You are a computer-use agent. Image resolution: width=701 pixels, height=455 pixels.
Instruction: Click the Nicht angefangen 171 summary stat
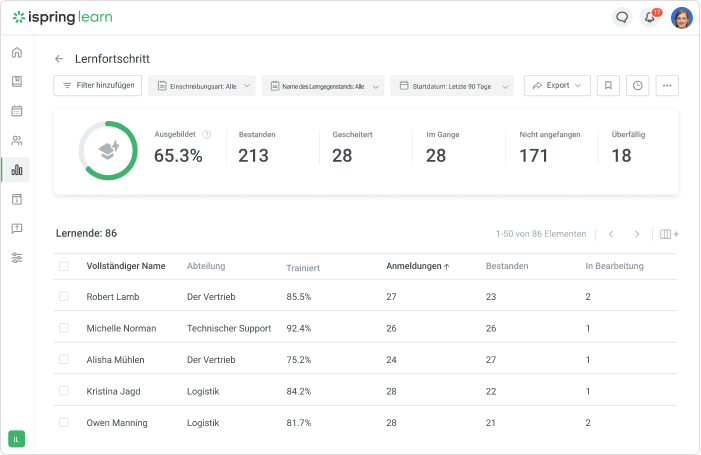point(549,147)
